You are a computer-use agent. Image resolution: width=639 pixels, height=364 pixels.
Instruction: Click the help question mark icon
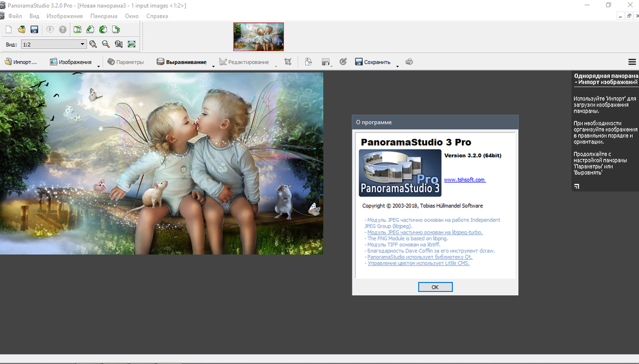[x=63, y=29]
